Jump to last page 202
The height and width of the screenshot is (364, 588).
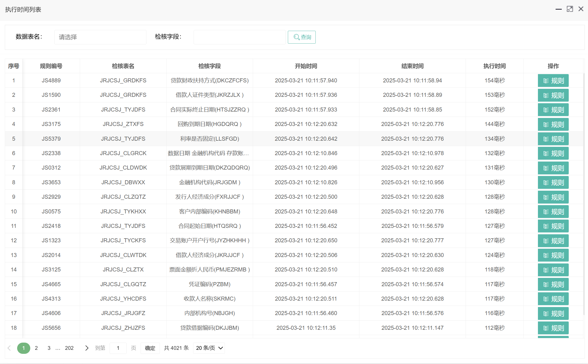pos(69,348)
